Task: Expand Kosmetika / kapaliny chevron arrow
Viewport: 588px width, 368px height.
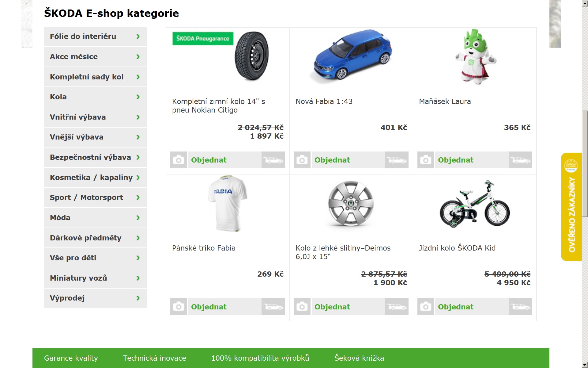Action: 138,178
